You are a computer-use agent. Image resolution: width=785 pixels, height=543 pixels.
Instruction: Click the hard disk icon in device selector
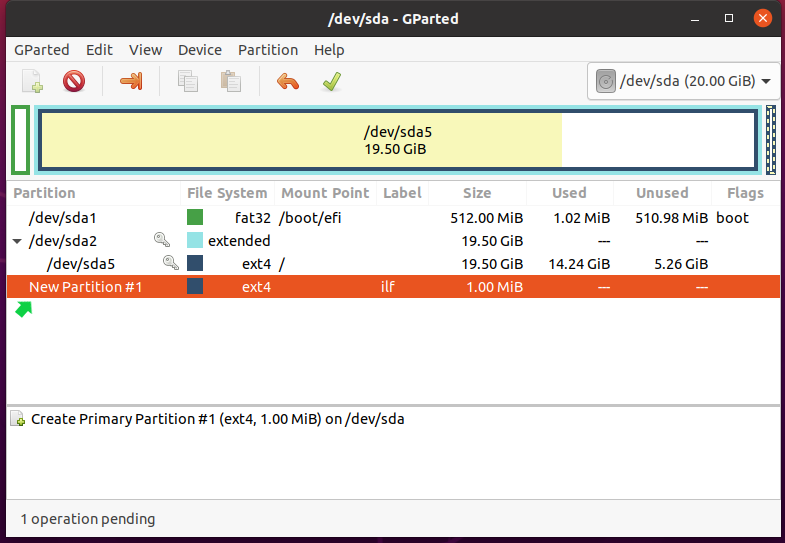pyautogui.click(x=605, y=81)
